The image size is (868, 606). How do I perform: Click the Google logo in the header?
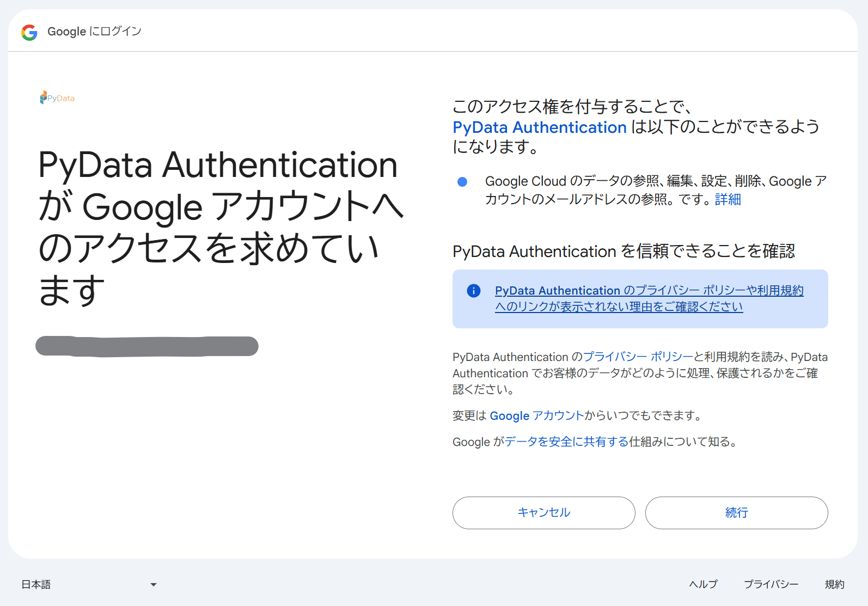(x=29, y=32)
